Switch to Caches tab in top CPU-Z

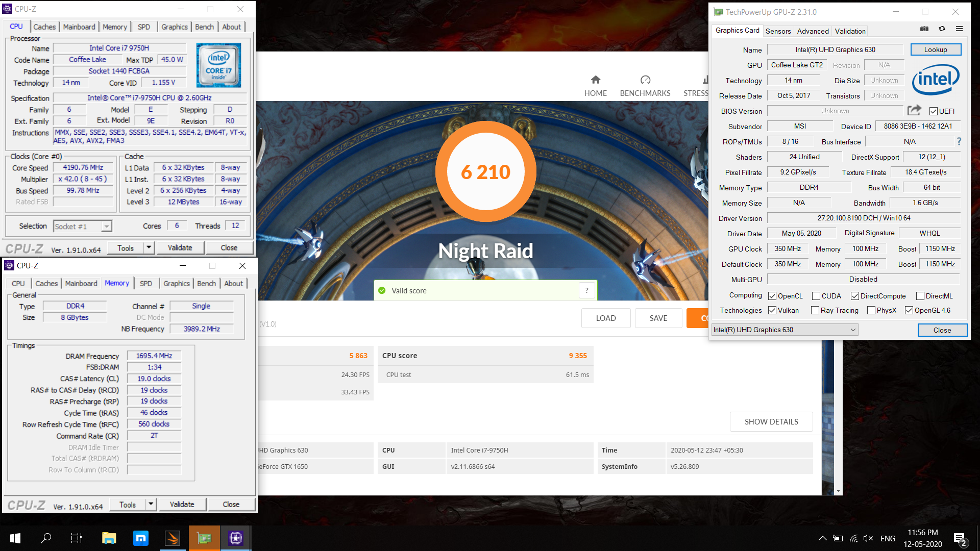coord(44,27)
